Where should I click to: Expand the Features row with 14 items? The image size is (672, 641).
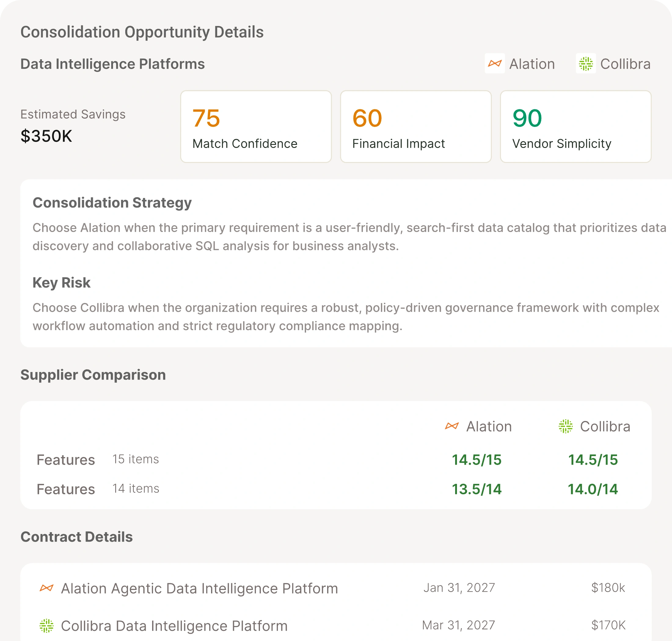(336, 489)
